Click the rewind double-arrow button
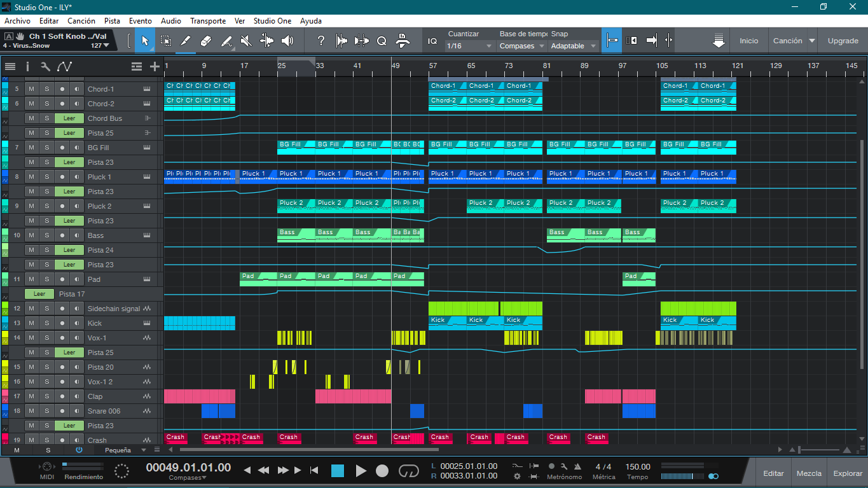The image size is (868, 488). (263, 471)
